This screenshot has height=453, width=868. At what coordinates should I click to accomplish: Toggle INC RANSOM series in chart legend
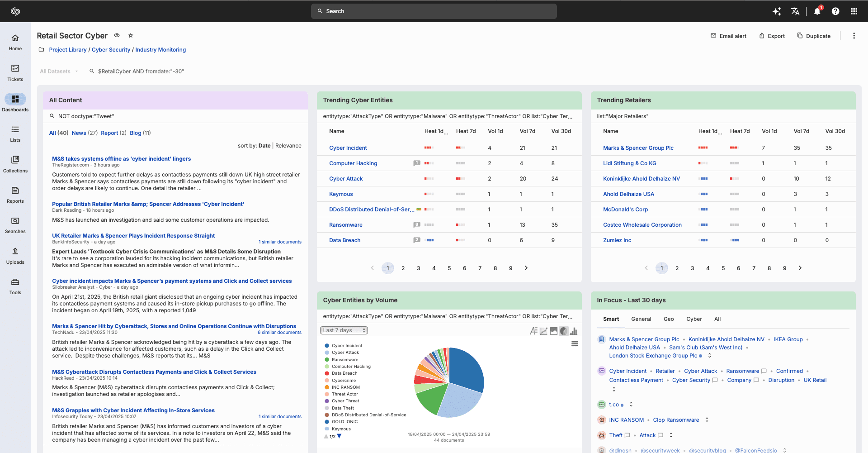pyautogui.click(x=342, y=387)
